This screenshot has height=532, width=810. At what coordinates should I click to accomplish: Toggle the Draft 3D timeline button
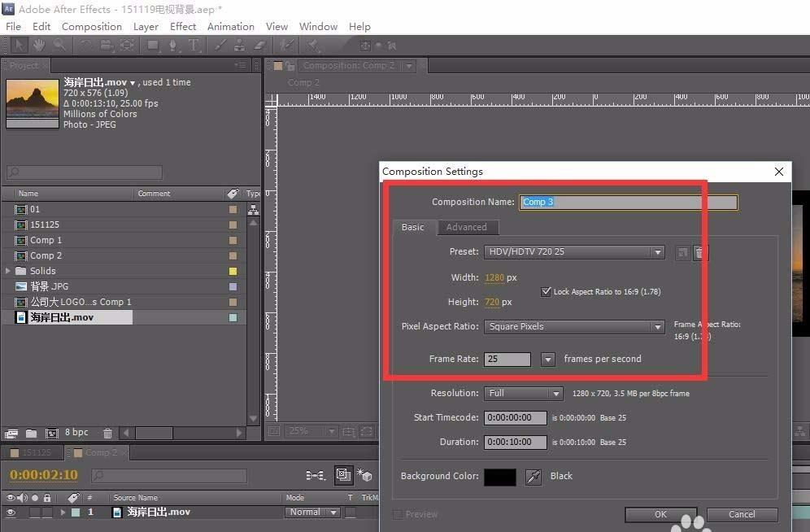pyautogui.click(x=364, y=475)
